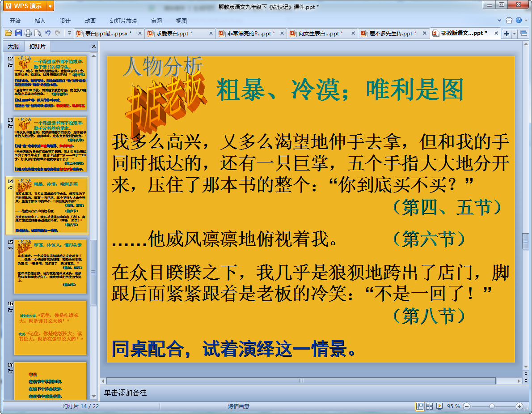
Task: Undo the last action
Action: (x=48, y=33)
